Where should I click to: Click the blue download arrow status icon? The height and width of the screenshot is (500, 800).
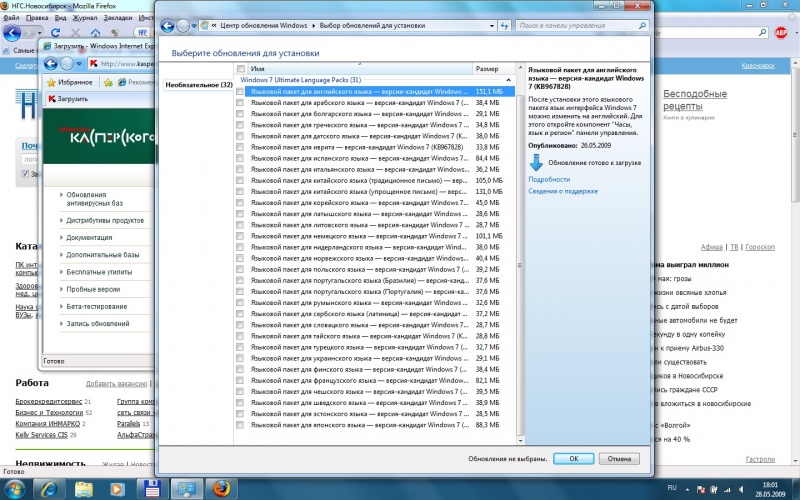(536, 163)
